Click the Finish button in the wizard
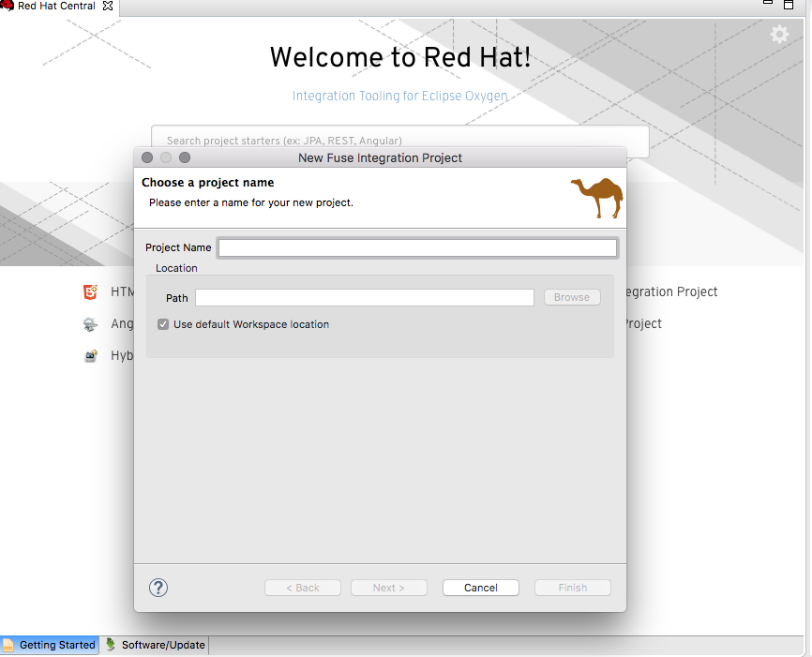Screen dimensions: 812x657 pyautogui.click(x=572, y=588)
